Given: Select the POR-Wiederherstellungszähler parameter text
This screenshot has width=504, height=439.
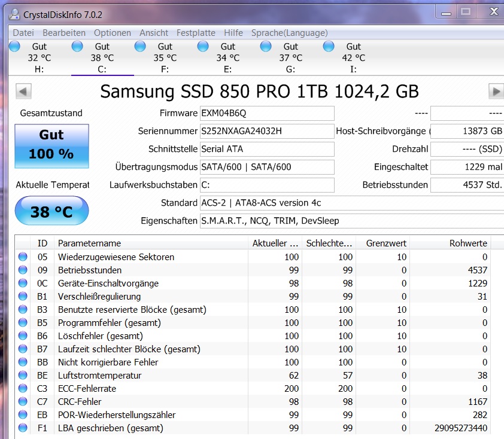Looking at the screenshot, I should tap(117, 415).
